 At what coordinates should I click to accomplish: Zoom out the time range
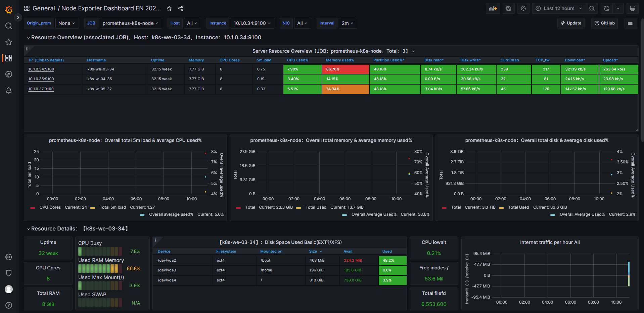[x=592, y=8]
